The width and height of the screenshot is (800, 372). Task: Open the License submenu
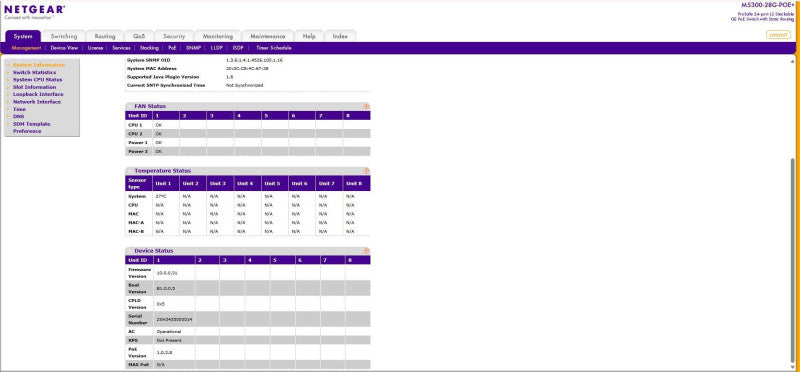pyautogui.click(x=95, y=48)
